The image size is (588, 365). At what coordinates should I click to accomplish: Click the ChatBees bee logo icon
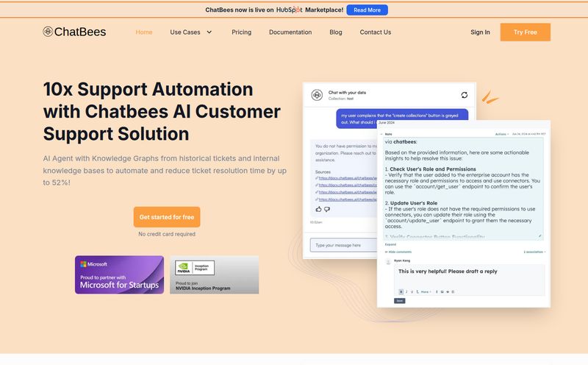[x=48, y=32]
